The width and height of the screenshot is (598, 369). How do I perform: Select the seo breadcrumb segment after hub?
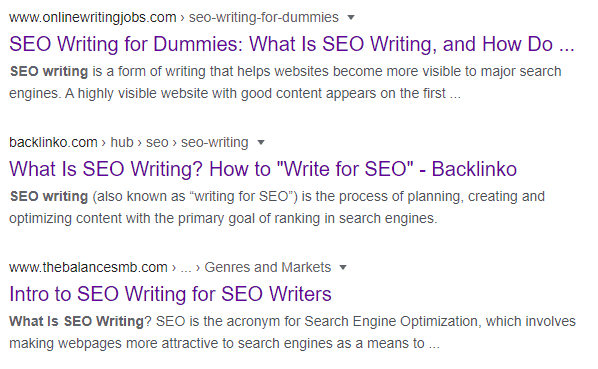(x=157, y=143)
